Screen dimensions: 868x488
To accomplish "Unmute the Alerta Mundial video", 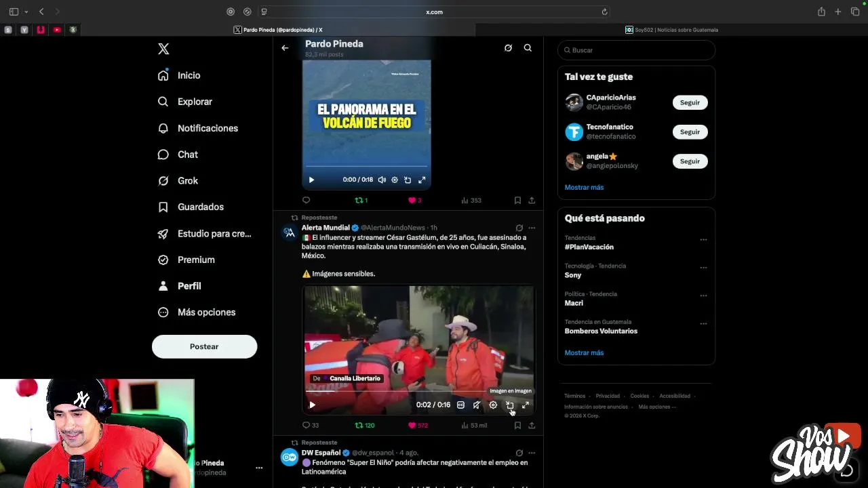I will point(477,405).
